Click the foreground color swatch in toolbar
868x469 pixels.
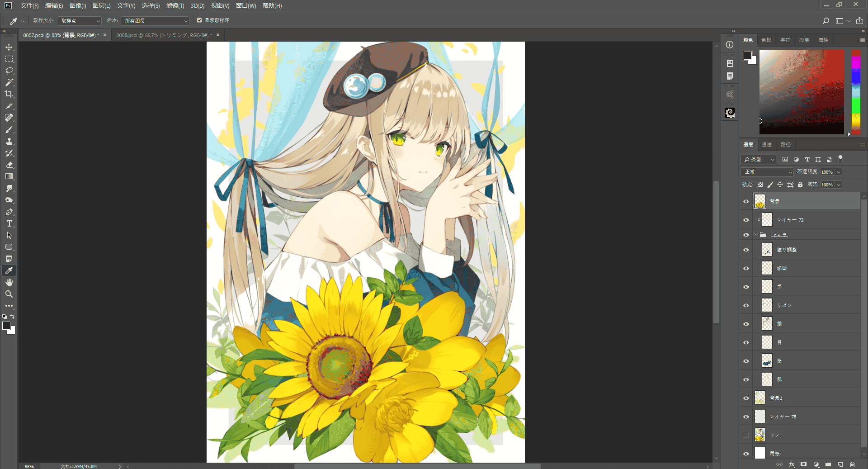(6, 326)
